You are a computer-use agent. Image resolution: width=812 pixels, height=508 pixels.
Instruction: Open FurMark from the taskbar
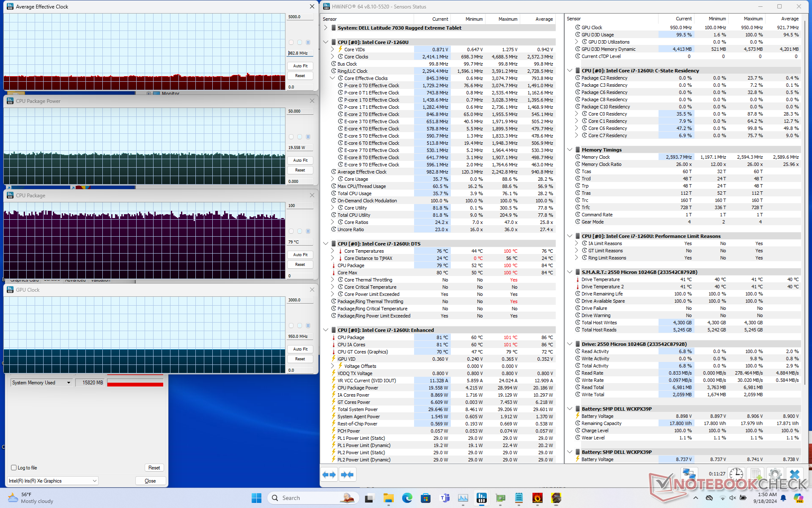(537, 498)
